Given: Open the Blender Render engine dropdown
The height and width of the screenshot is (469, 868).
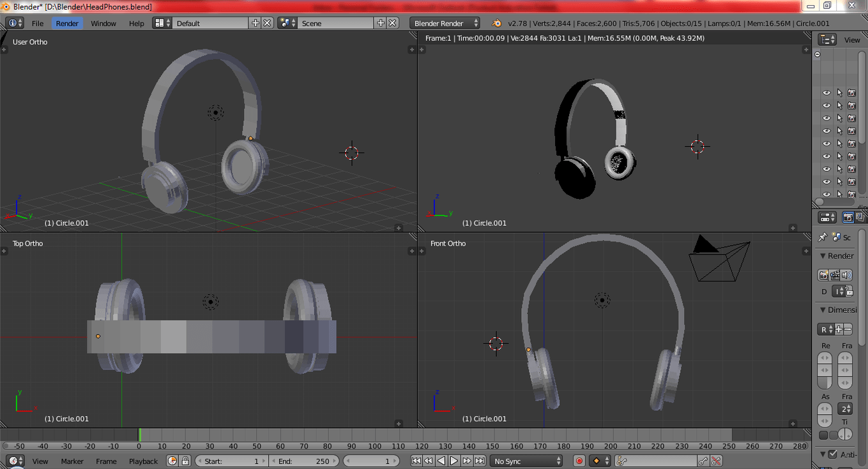Looking at the screenshot, I should (x=445, y=24).
